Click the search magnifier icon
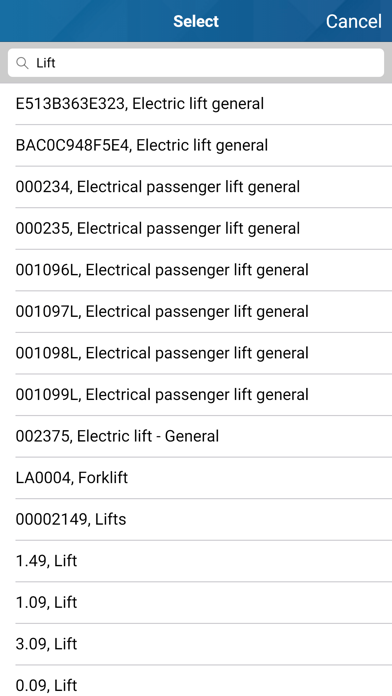392x696 pixels. point(22,63)
